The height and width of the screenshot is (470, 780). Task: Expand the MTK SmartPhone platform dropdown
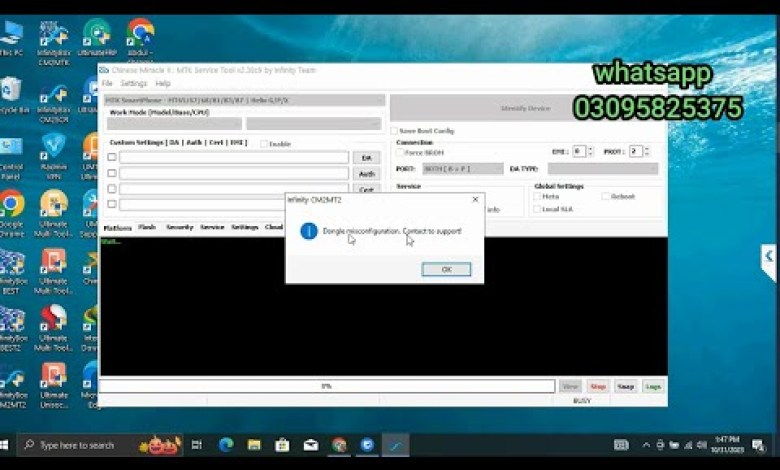click(x=244, y=100)
